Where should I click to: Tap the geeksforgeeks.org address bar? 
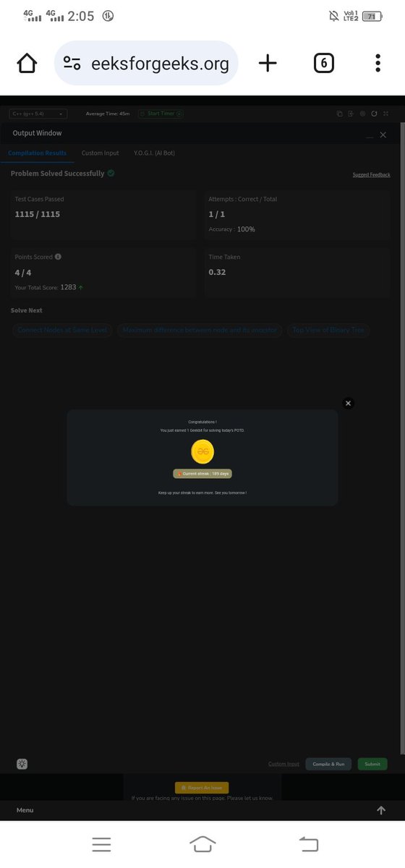coord(146,64)
